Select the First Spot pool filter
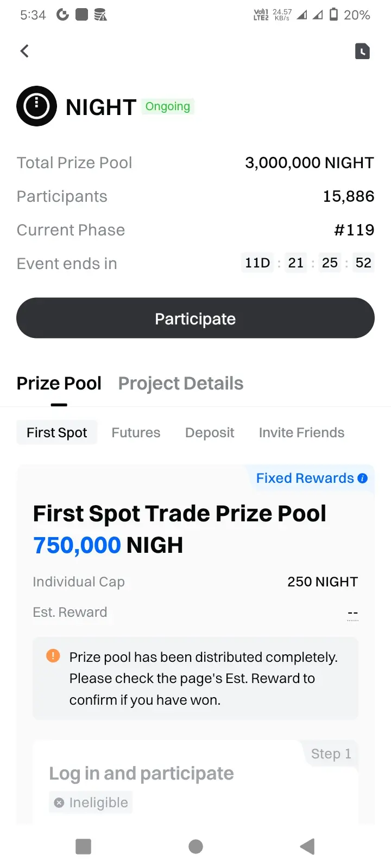Screen dimensions: 391x868 [57, 432]
